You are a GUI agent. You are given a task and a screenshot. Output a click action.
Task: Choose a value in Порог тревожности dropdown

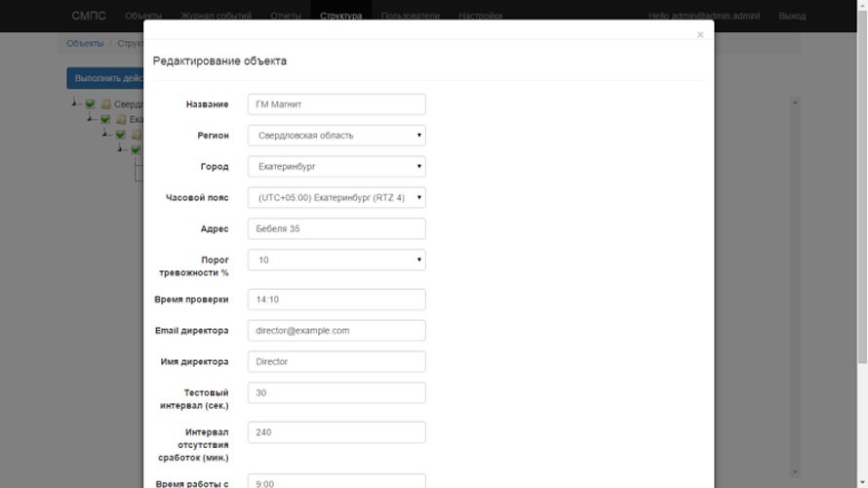(x=336, y=261)
